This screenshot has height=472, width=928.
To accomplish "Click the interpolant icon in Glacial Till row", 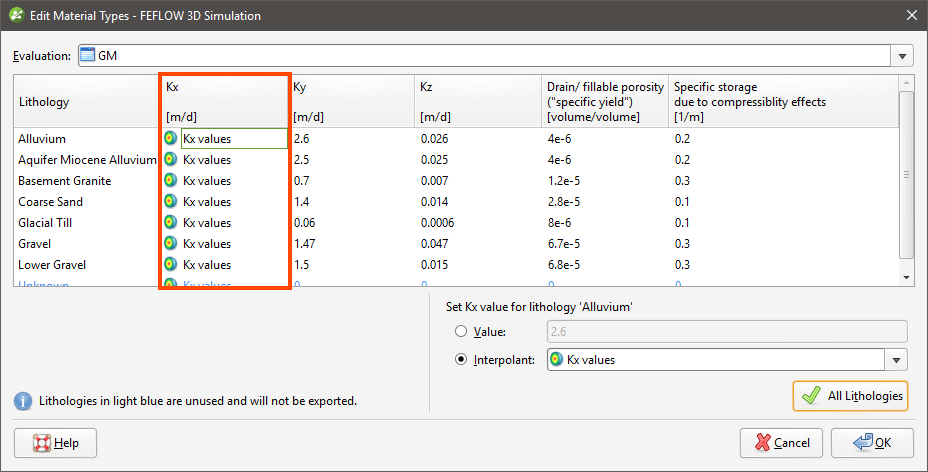I will click(170, 223).
